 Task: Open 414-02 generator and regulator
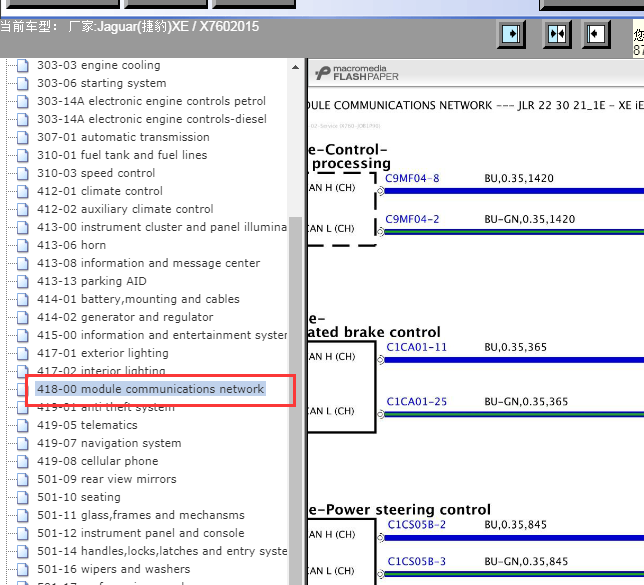[x=125, y=317]
